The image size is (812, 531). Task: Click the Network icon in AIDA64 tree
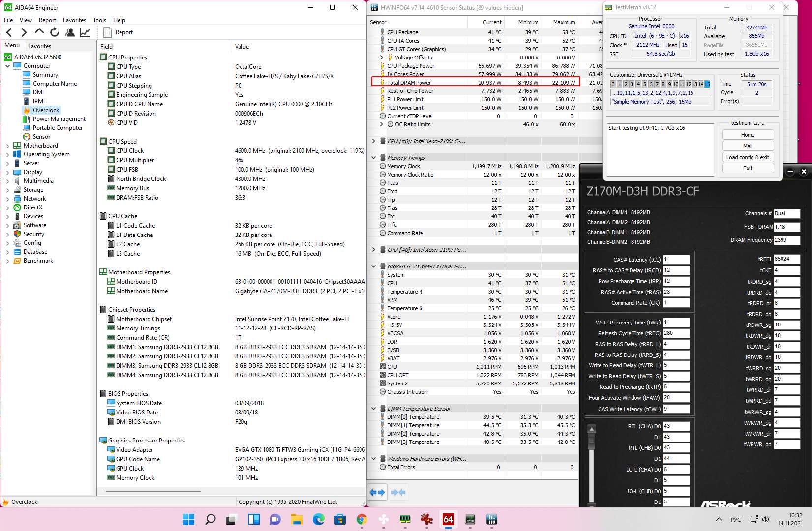click(x=17, y=199)
